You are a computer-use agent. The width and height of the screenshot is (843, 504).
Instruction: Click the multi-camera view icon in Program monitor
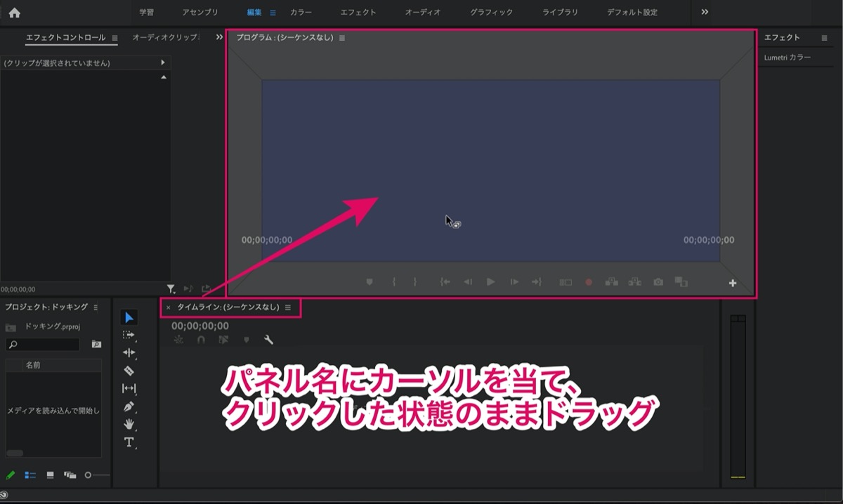566,281
